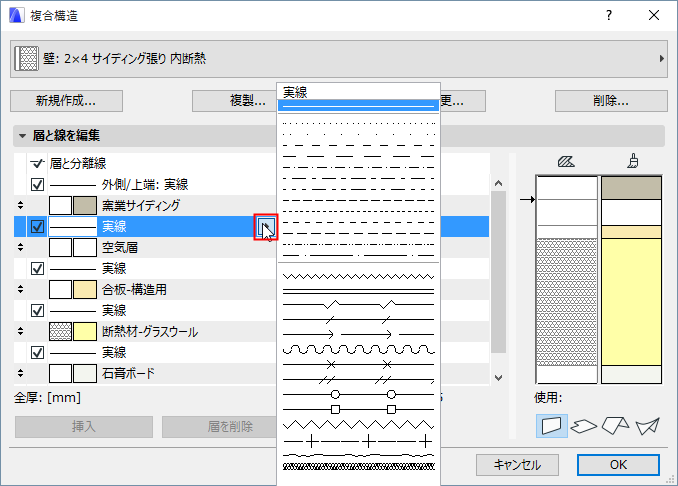Click the hatched fill pattern of 断熱材-グラスウール
Viewport: 678px width, 486px height.
click(60, 332)
